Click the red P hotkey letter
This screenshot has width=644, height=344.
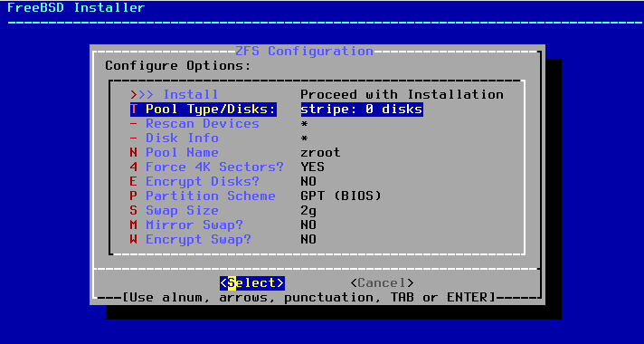[x=134, y=196]
